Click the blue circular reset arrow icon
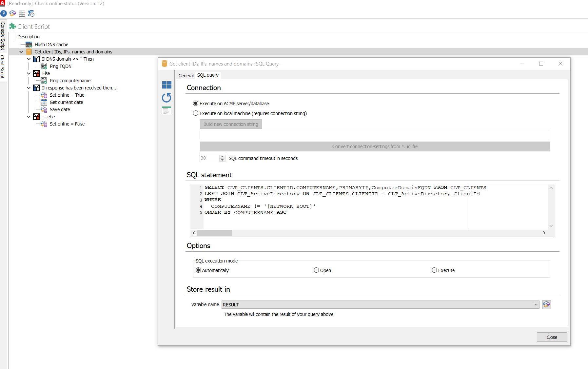588x369 pixels. (x=167, y=98)
